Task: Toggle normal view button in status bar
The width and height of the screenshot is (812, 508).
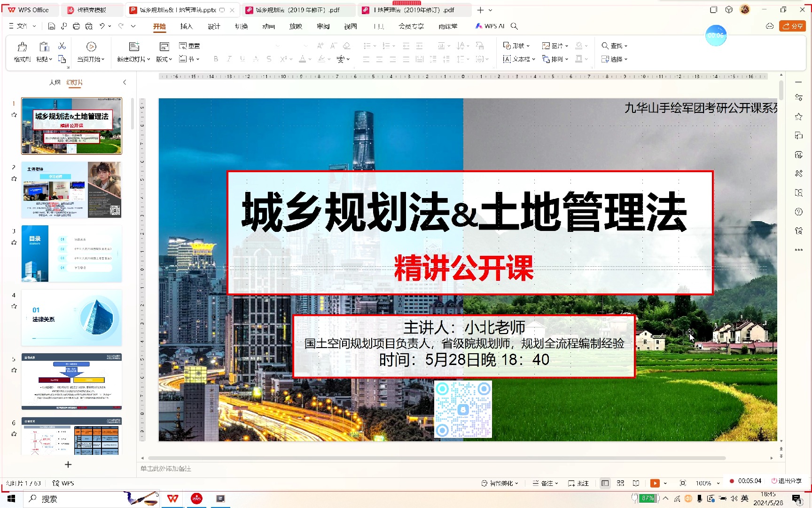Action: point(605,483)
